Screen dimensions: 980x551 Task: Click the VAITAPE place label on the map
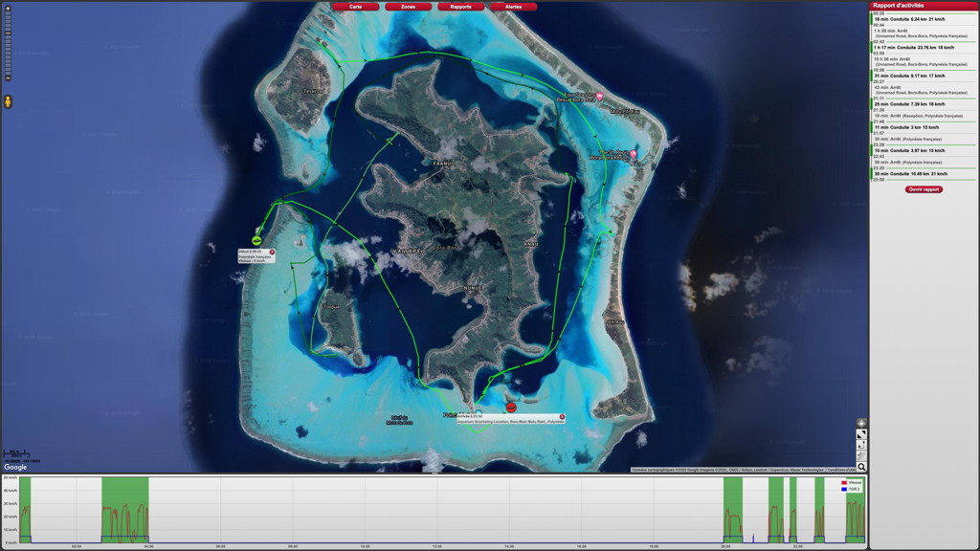click(x=406, y=252)
